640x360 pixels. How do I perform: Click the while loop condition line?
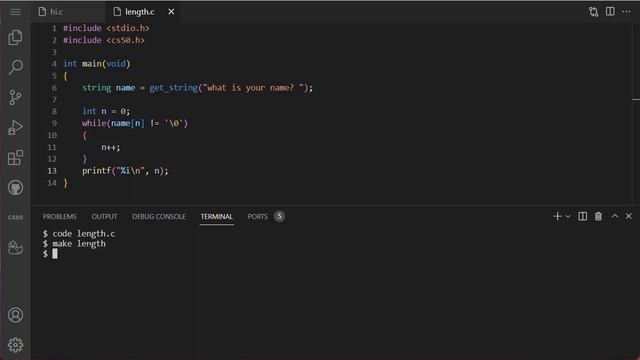click(x=135, y=123)
